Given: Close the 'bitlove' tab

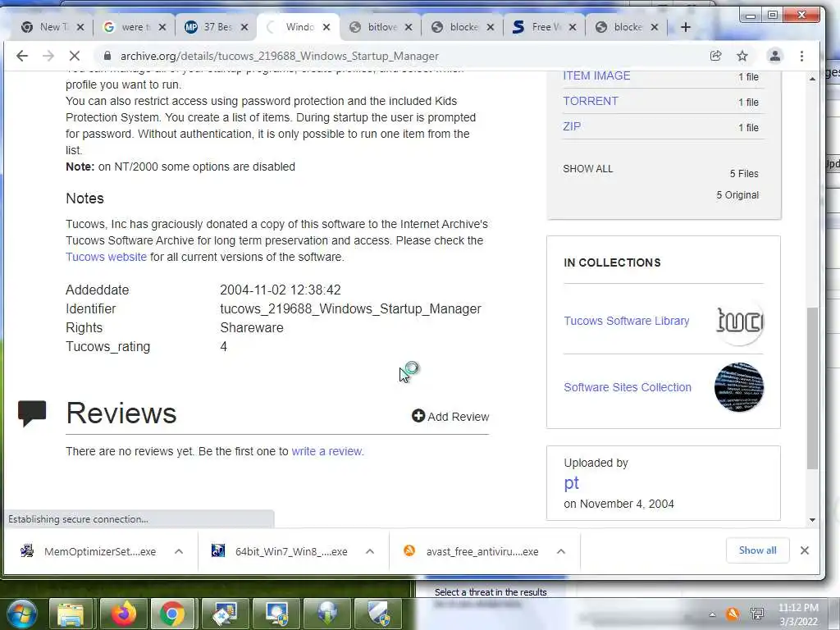Looking at the screenshot, I should click(409, 27).
